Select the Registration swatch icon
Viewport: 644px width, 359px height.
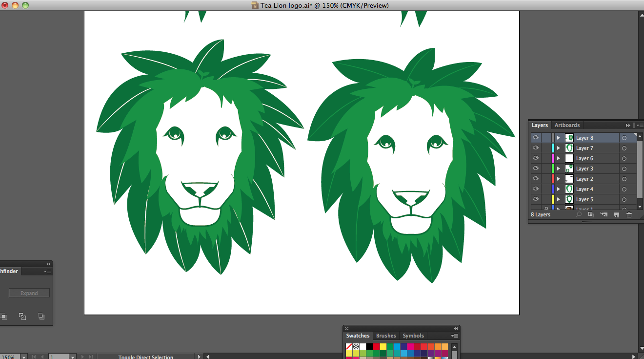[x=356, y=347]
